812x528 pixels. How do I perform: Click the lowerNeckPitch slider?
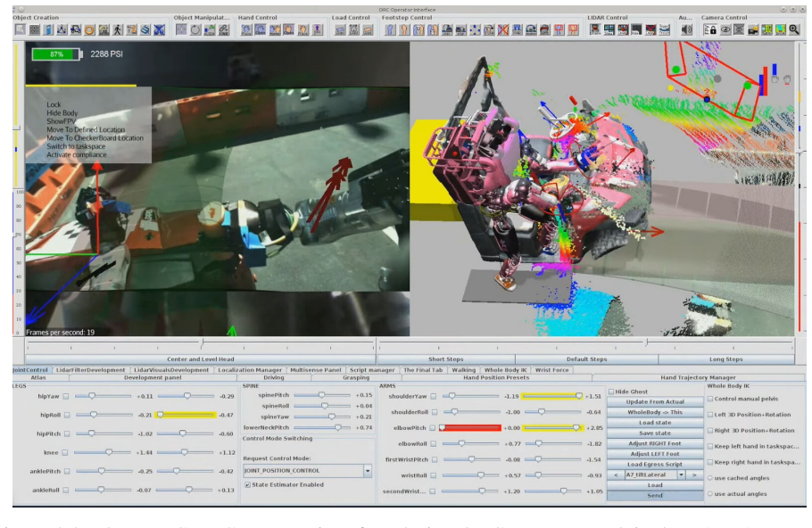(322, 427)
